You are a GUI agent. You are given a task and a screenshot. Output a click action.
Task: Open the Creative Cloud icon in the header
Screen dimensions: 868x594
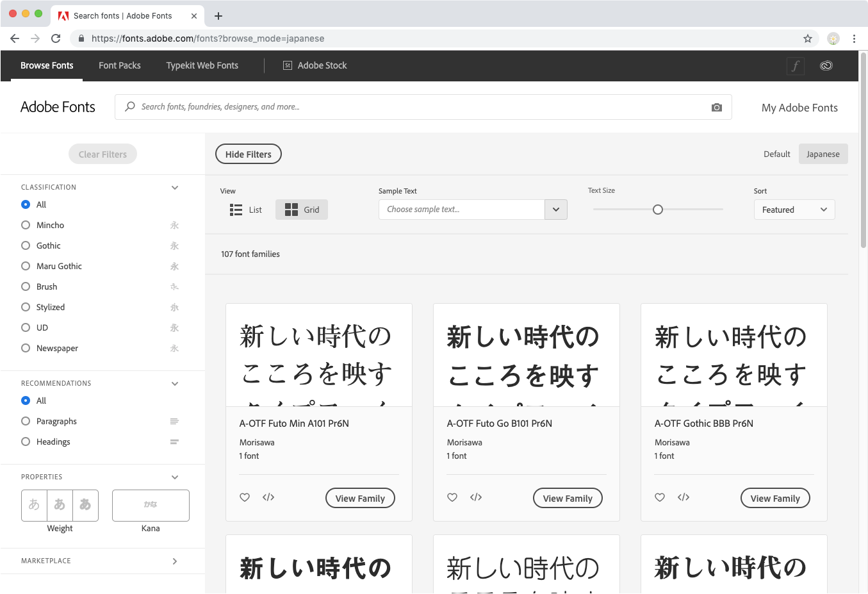click(x=826, y=65)
